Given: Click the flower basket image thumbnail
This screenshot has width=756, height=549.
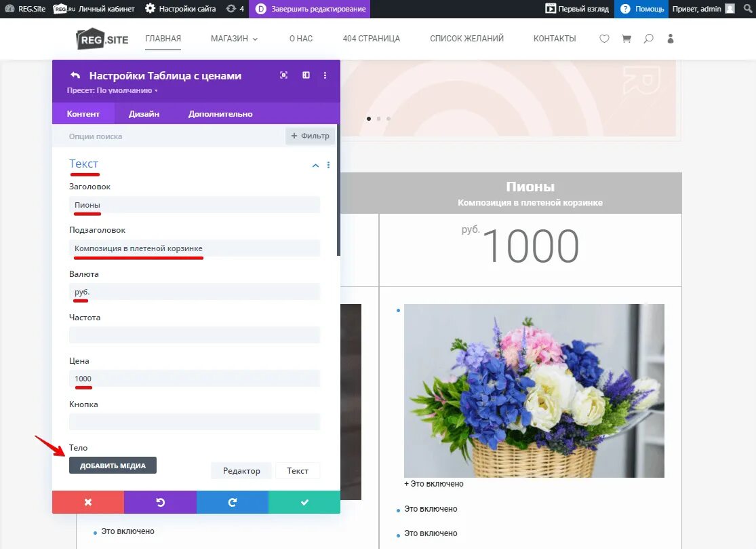Looking at the screenshot, I should [534, 391].
